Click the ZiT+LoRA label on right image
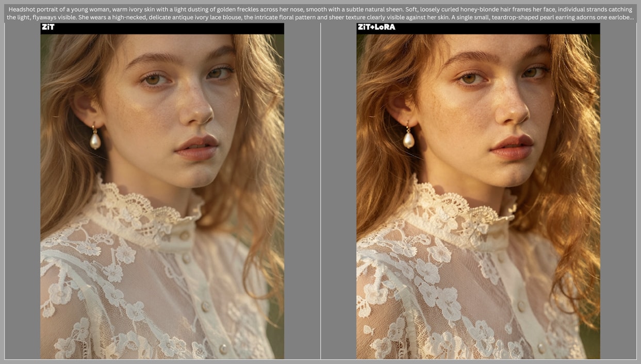The height and width of the screenshot is (364, 641). click(x=376, y=27)
